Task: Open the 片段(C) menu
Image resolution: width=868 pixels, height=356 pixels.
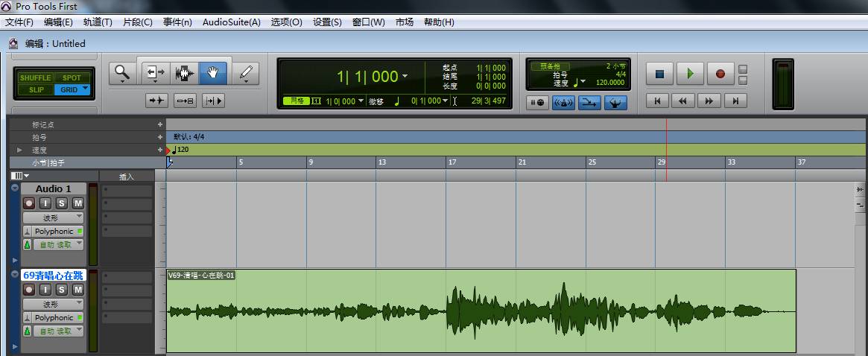Action: (137, 22)
